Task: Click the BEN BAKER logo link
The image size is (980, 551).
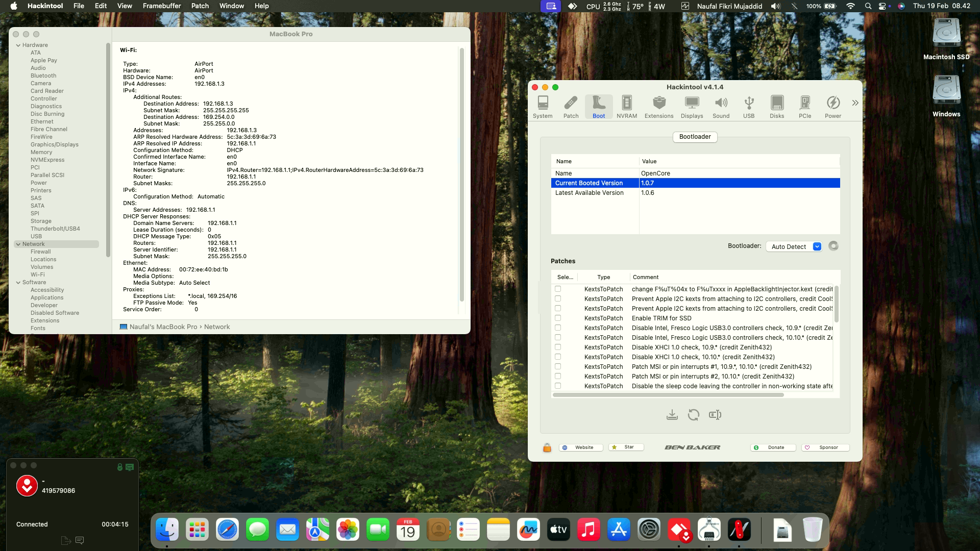Action: pyautogui.click(x=693, y=447)
